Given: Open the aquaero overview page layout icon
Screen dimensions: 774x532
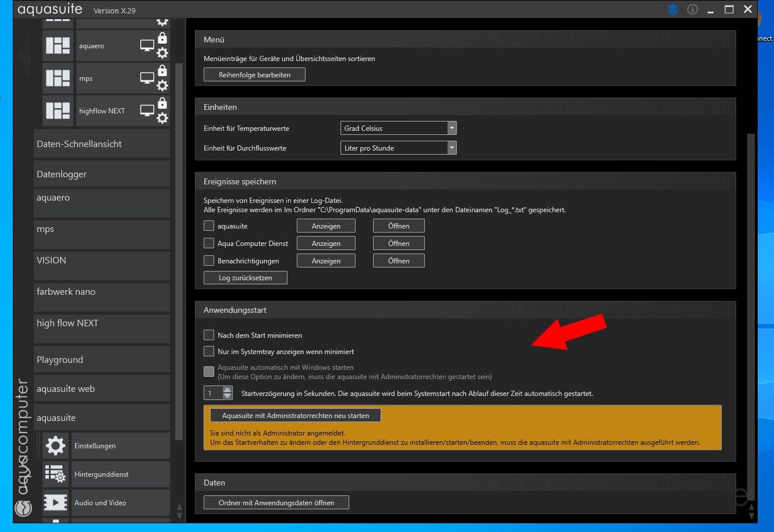Looking at the screenshot, I should pos(58,46).
